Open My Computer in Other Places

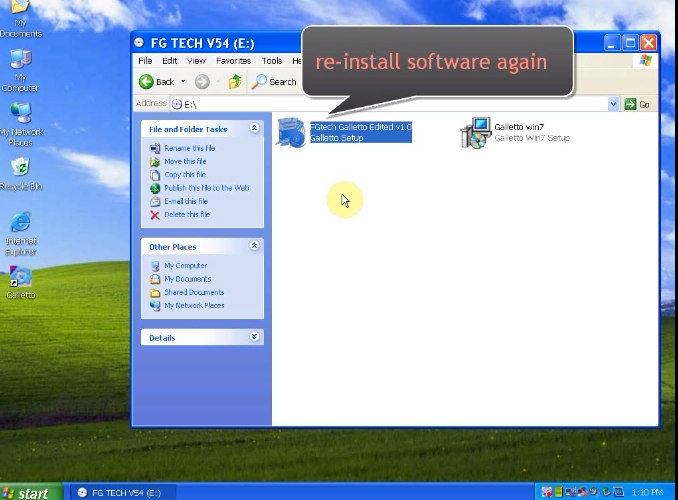point(185,266)
